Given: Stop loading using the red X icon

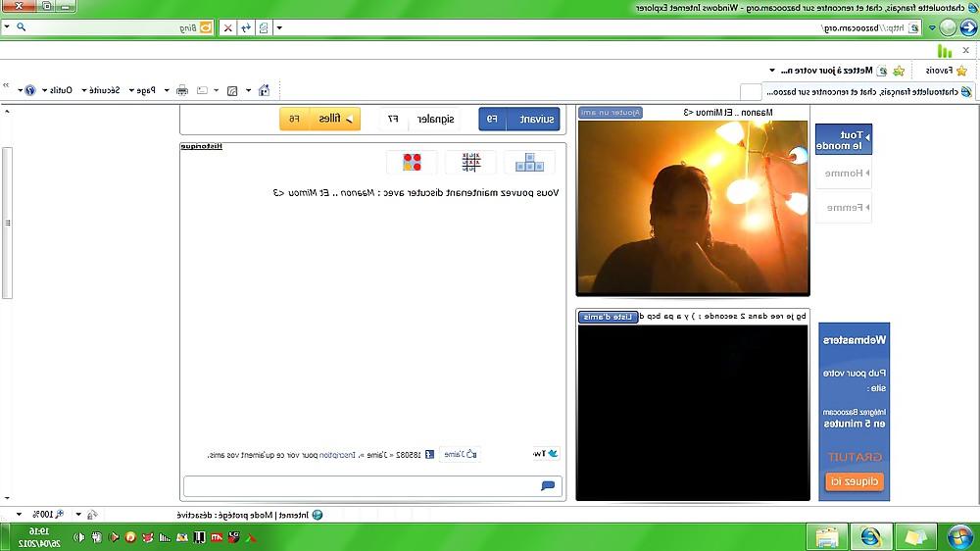Looking at the screenshot, I should (x=228, y=27).
